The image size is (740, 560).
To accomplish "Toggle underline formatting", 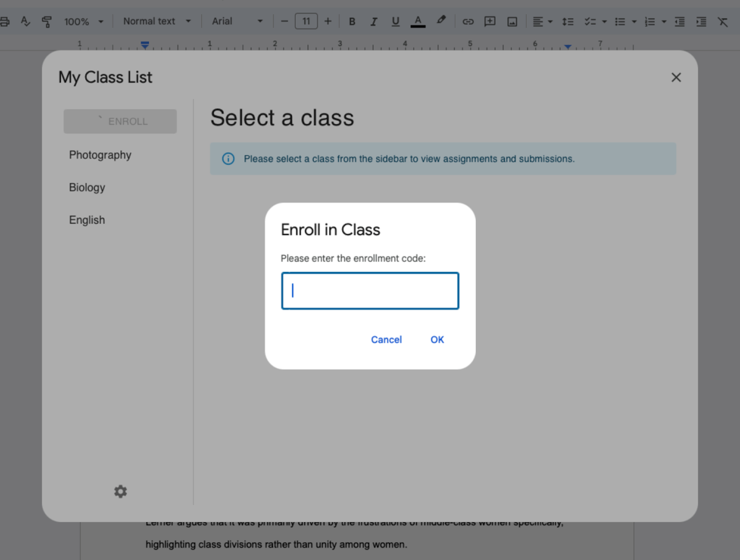I will tap(395, 21).
